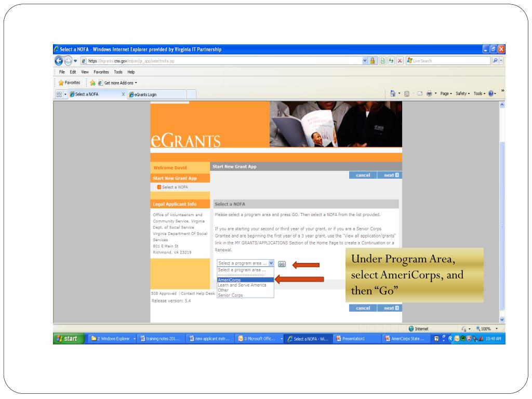Click the Favorites star button
This screenshot has height=399, width=532.
[69, 83]
